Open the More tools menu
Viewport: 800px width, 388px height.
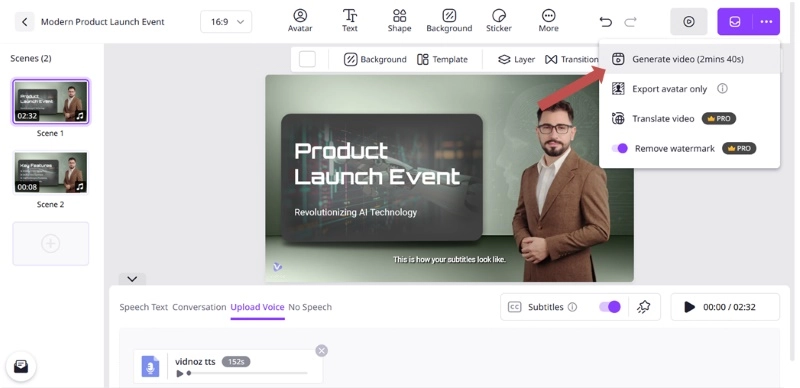[548, 21]
